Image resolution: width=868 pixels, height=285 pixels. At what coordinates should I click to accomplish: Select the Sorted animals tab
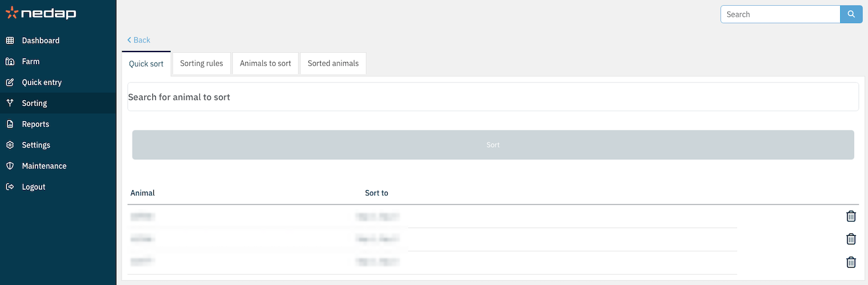333,64
